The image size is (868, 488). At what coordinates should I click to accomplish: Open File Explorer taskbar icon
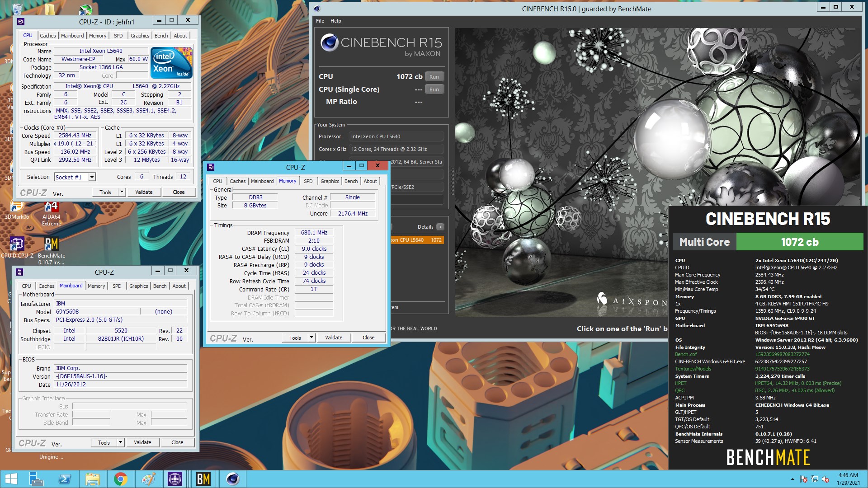[x=92, y=479]
